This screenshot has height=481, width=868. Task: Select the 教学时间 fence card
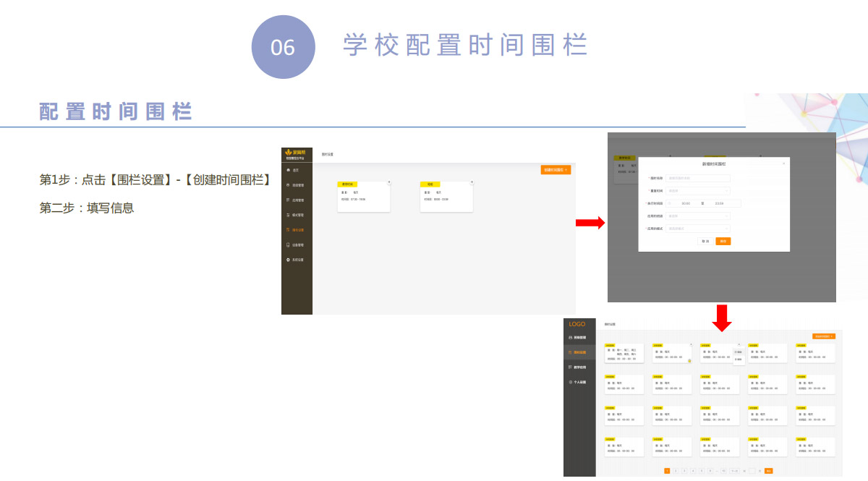pyautogui.click(x=364, y=196)
